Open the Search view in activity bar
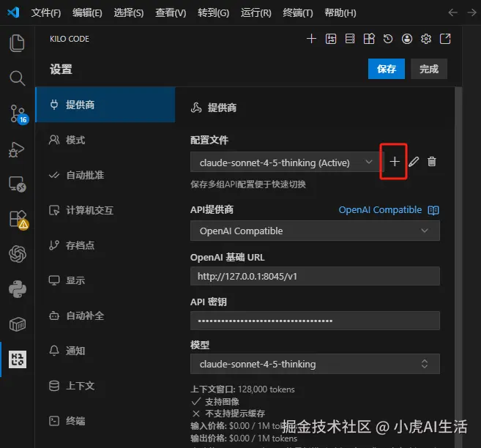 click(17, 78)
